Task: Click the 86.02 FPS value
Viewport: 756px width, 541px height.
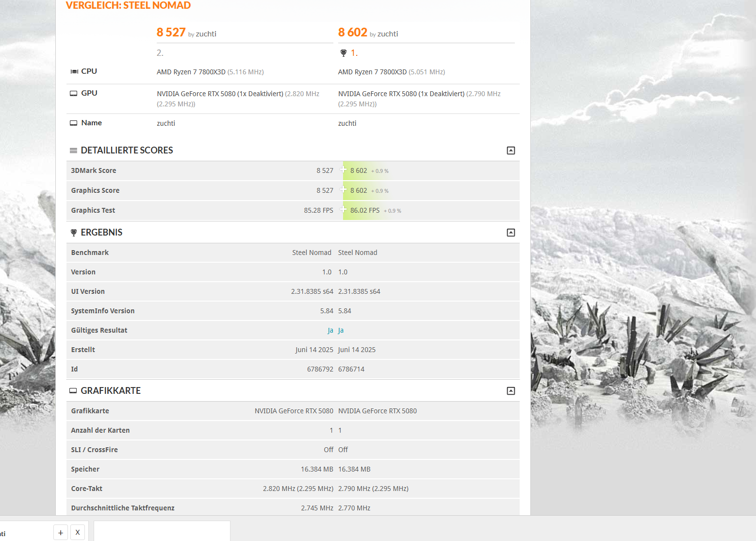Action: (365, 210)
